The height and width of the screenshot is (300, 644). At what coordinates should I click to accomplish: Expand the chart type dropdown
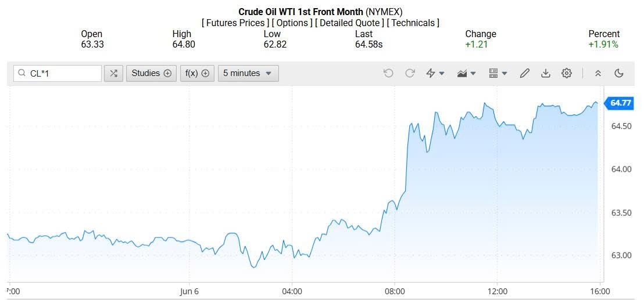coord(466,73)
